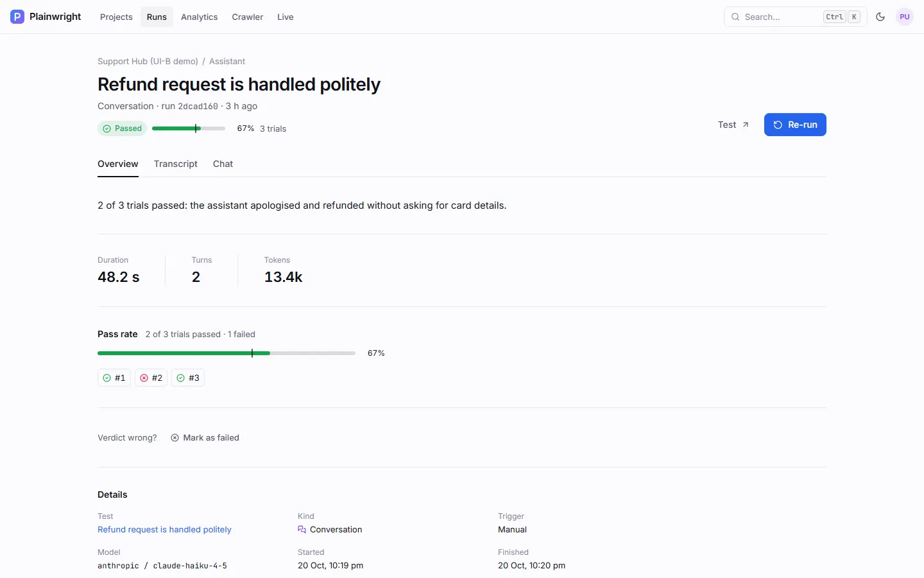Open the PU user avatar menu
924x578 pixels.
(x=905, y=17)
